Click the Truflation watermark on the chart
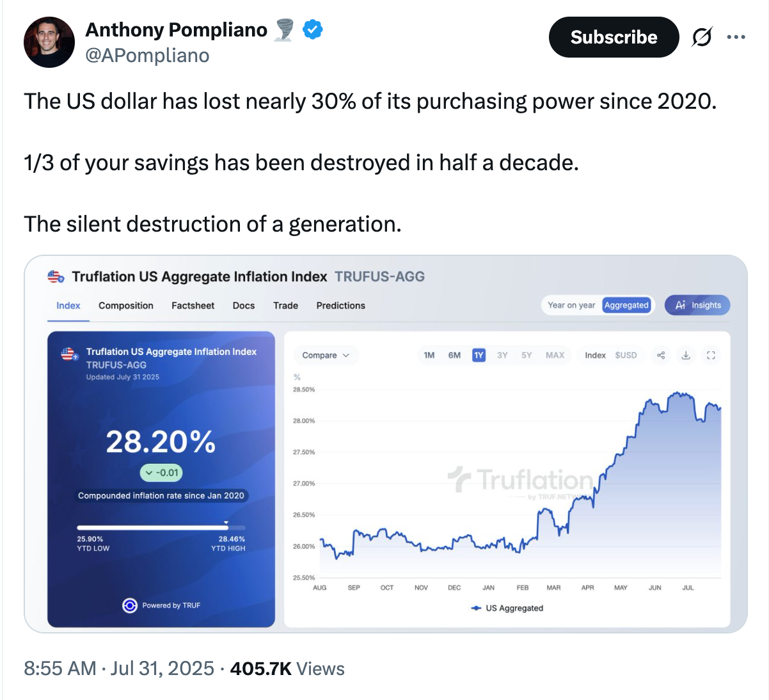 tap(531, 480)
